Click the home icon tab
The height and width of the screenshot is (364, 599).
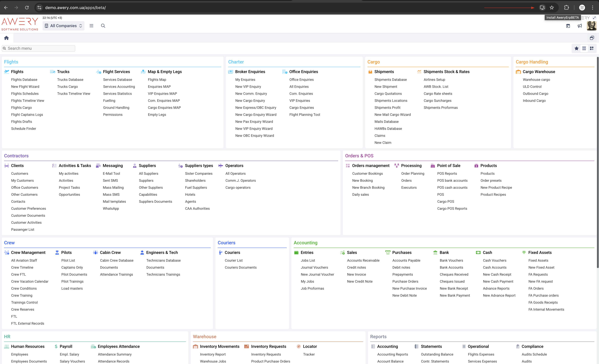coord(6,38)
